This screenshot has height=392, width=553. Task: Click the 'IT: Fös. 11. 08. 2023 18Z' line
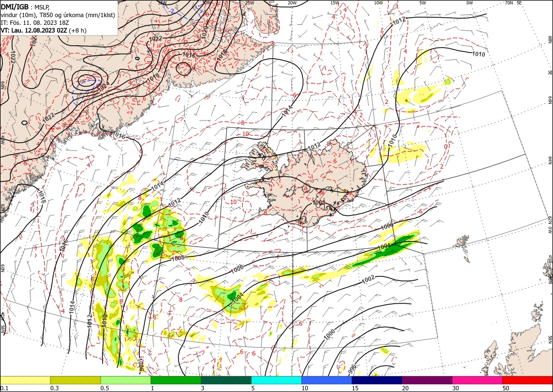click(35, 22)
